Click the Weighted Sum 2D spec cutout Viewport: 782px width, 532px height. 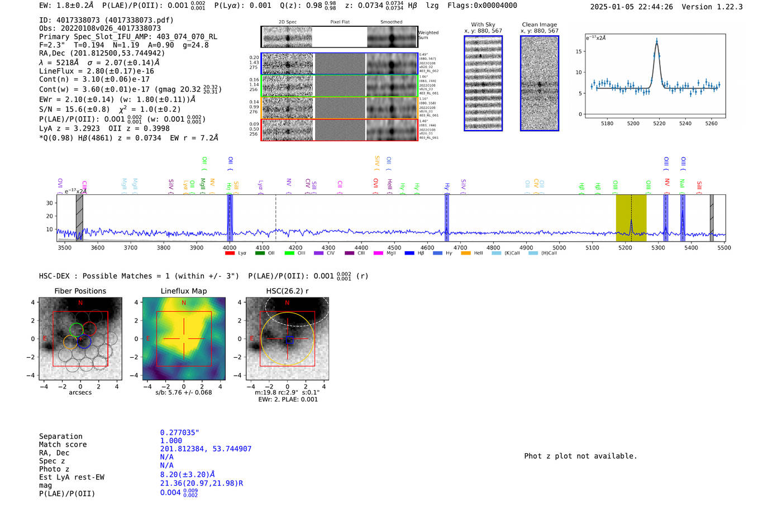(x=287, y=37)
